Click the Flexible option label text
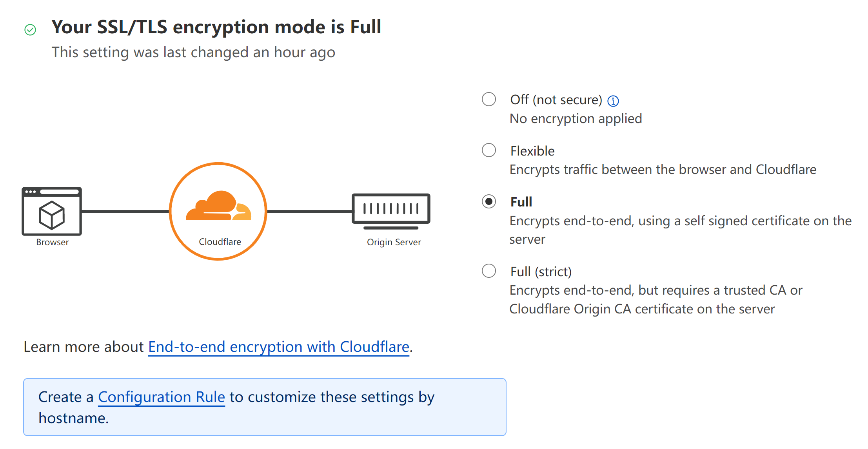Screen dimensions: 868x449 coord(532,151)
